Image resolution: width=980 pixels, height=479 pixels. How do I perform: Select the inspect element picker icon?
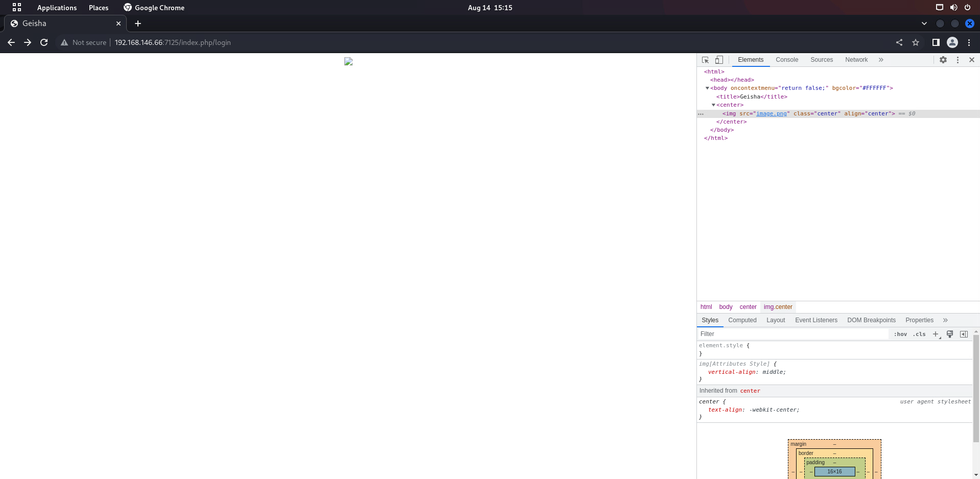[x=705, y=60]
